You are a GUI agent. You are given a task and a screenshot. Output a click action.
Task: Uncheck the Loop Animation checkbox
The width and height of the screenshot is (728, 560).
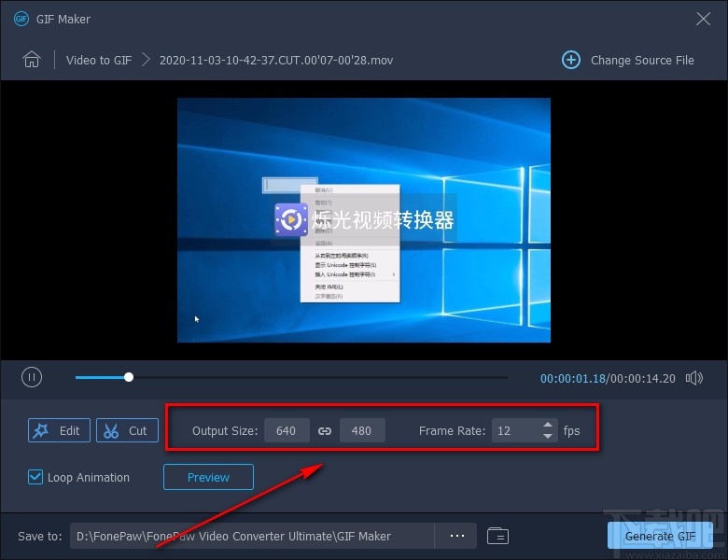pos(35,477)
